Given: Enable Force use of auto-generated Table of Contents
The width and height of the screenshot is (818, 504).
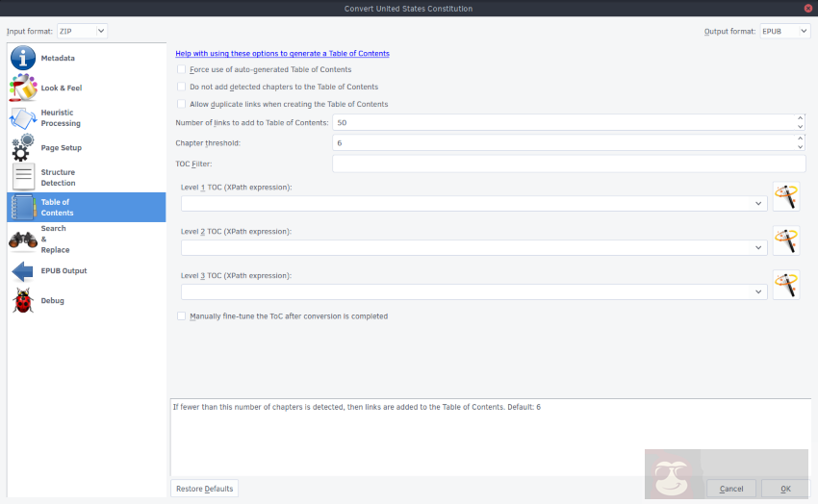Looking at the screenshot, I should [x=182, y=69].
